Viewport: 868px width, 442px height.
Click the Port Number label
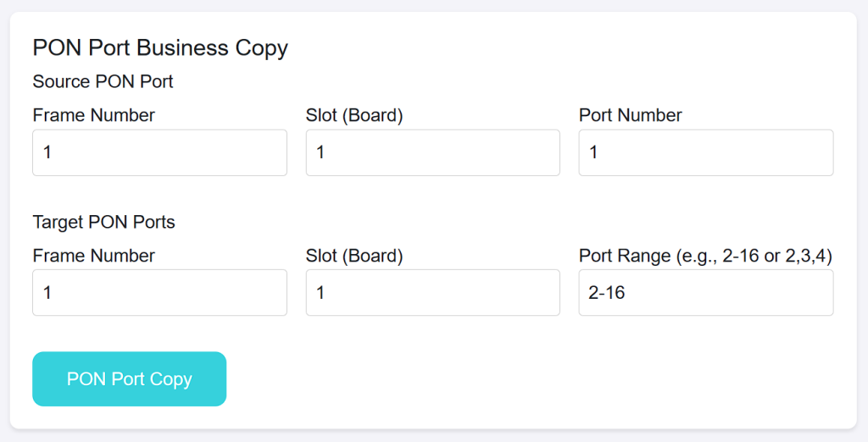click(631, 115)
